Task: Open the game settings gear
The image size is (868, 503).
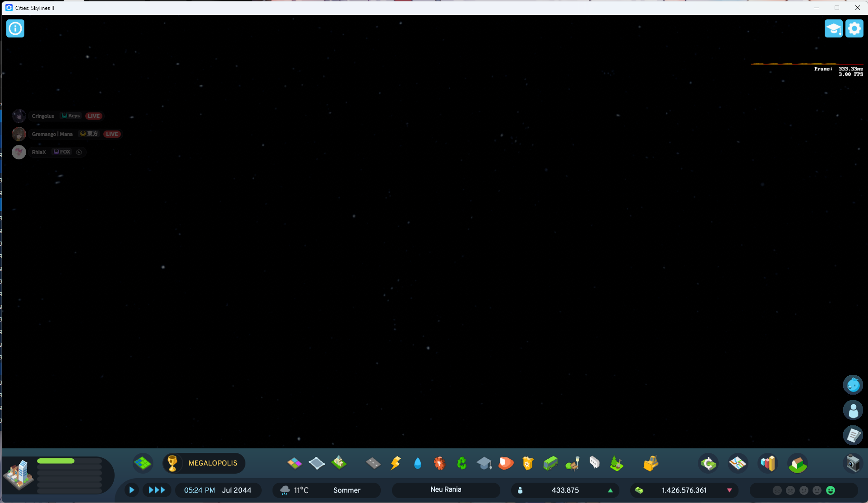Action: (854, 28)
